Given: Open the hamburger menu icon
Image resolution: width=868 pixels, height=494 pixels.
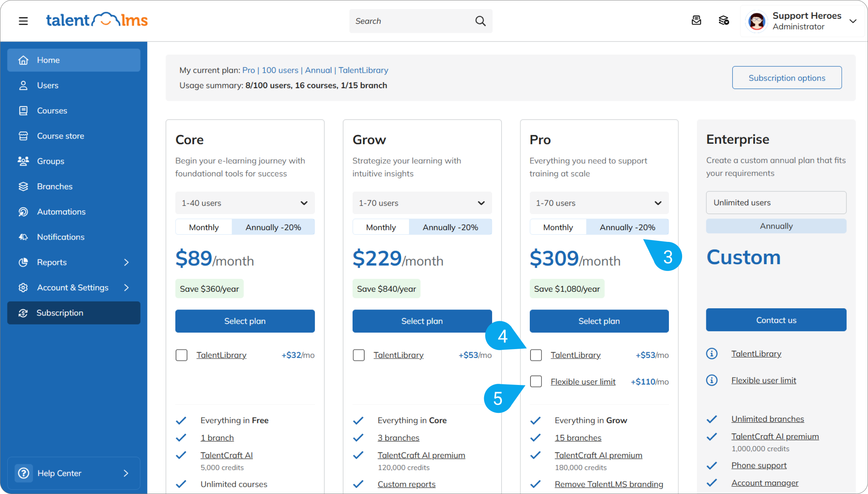Looking at the screenshot, I should (23, 21).
